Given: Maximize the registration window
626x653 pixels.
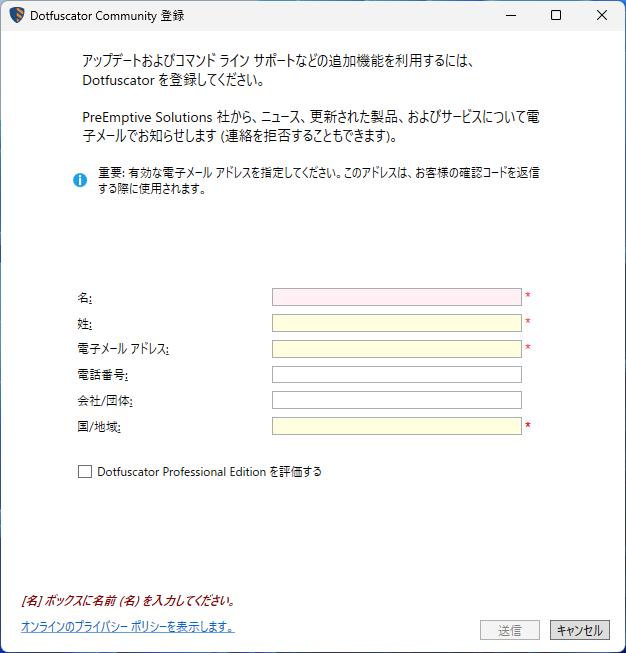Looking at the screenshot, I should coord(556,15).
